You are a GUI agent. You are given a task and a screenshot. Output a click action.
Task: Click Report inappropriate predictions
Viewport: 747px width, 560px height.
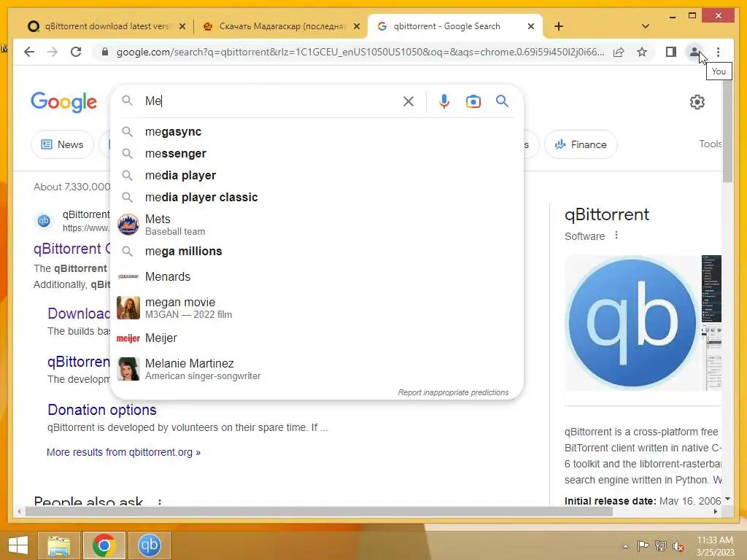(x=453, y=392)
